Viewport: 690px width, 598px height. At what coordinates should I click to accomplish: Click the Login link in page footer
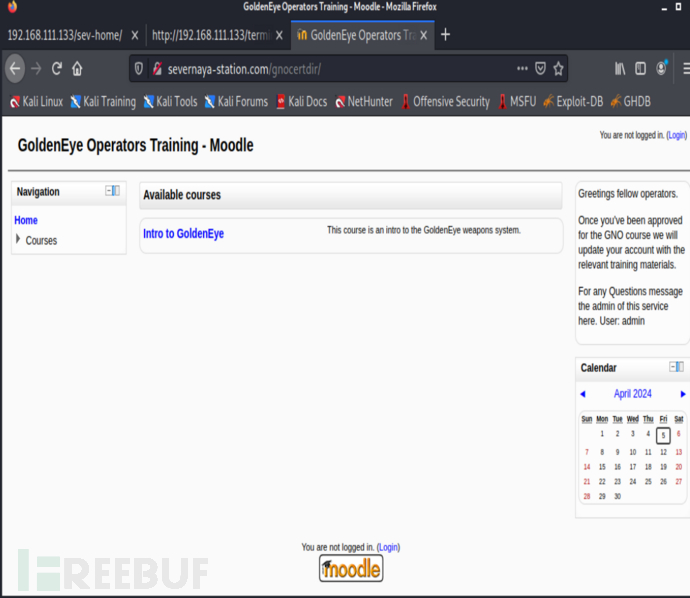pyautogui.click(x=388, y=547)
